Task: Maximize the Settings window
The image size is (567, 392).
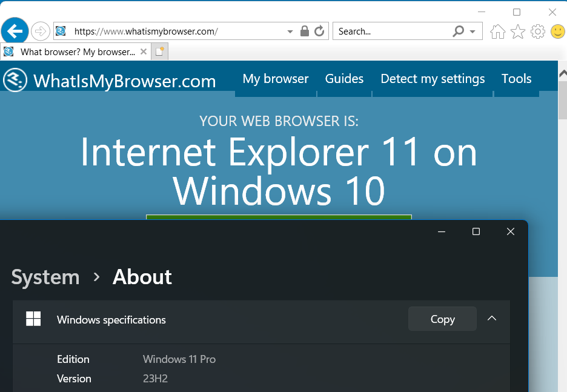Action: tap(476, 231)
